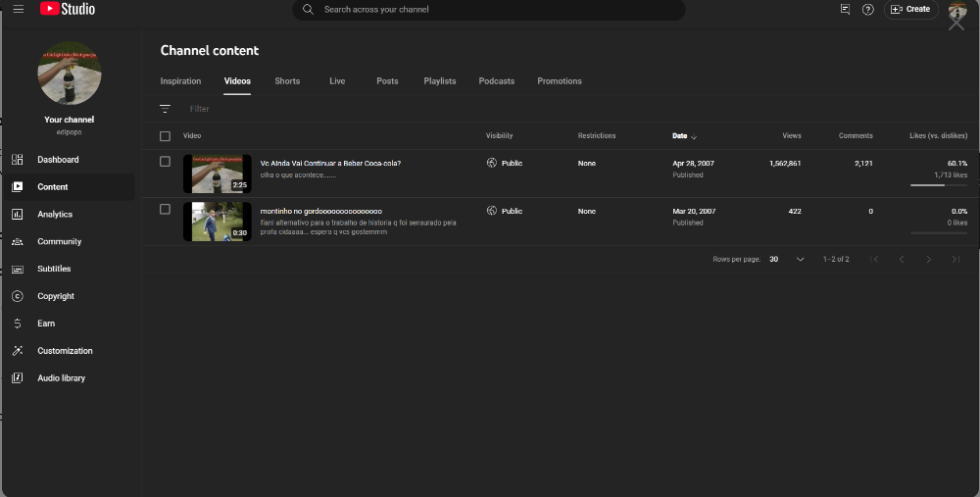980x497 pixels.
Task: Open the Customization wand icon
Action: [18, 351]
